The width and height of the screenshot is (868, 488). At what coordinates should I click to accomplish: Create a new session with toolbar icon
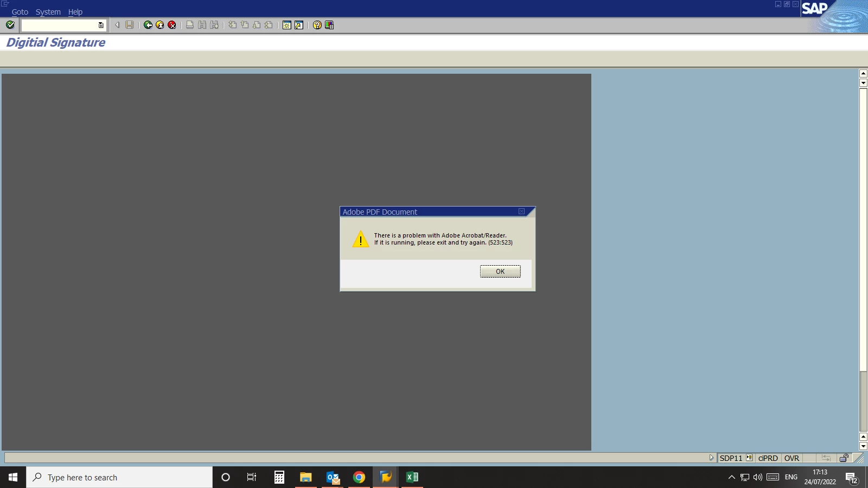pos(286,25)
